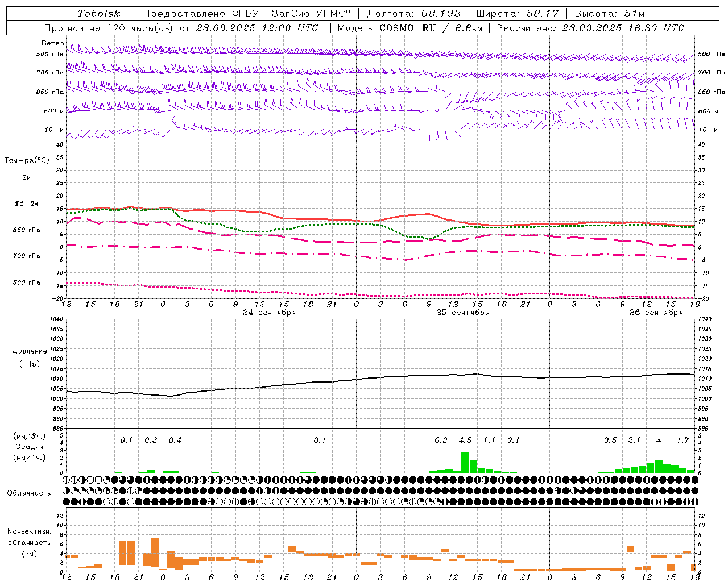The image size is (728, 582).
Task: Select the 700 гПа entry in temperature legend
Action: point(26,256)
